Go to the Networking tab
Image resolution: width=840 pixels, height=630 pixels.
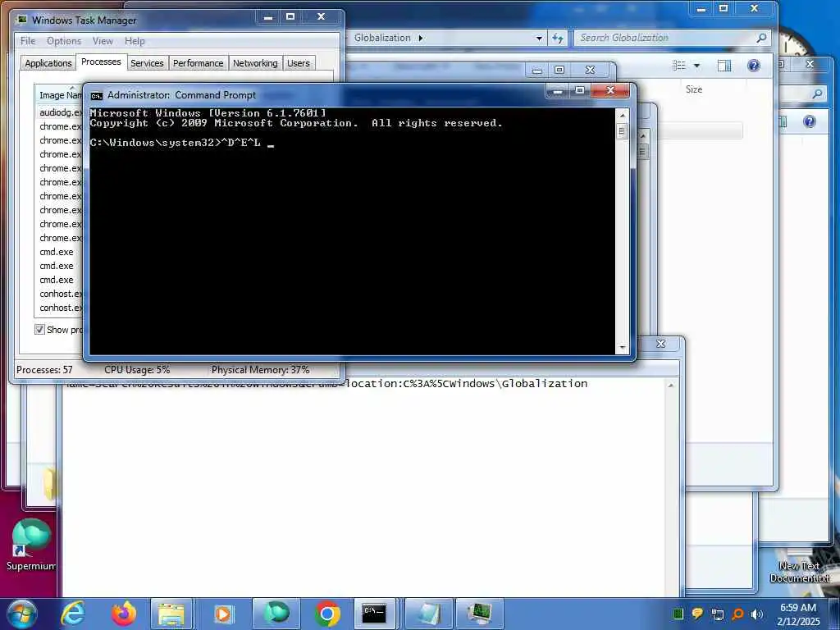coord(255,63)
